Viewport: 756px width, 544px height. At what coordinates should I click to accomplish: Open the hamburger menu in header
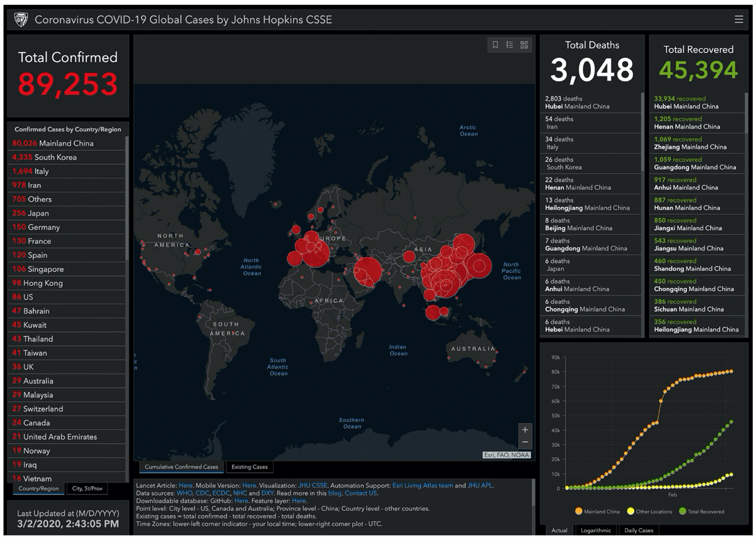[739, 20]
